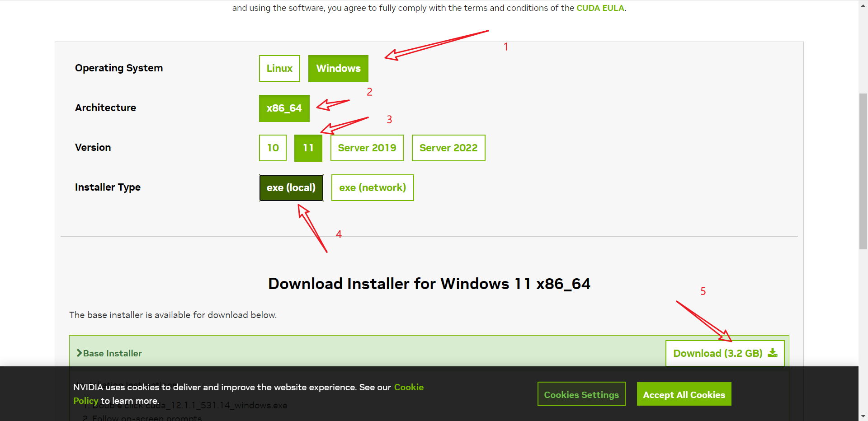Viewport: 868px width, 421px height.
Task: Choose exe (network) installer type
Action: [372, 188]
